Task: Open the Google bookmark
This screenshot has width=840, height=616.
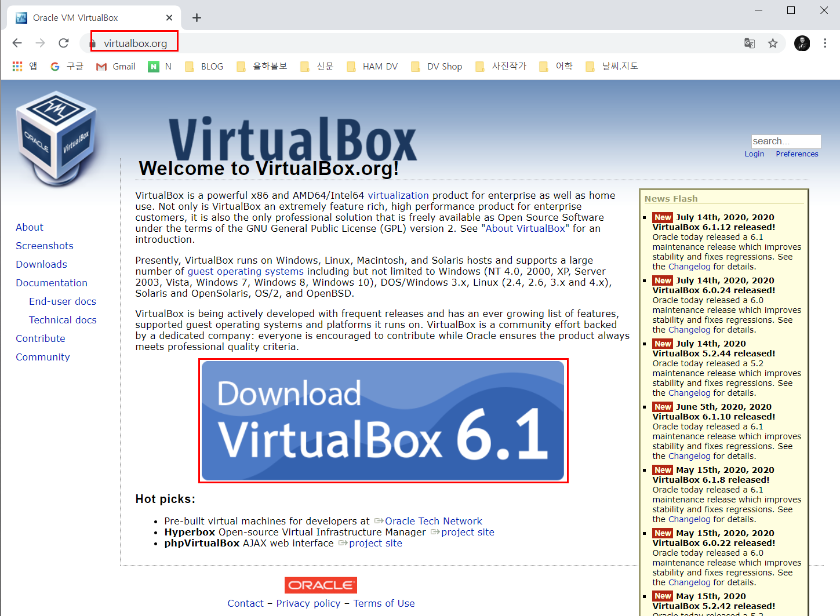Action: [x=67, y=66]
